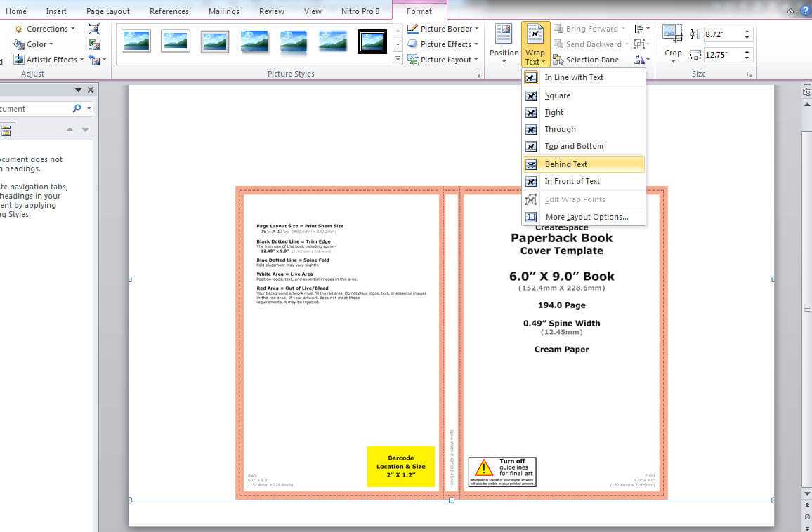This screenshot has width=812, height=532.
Task: Increase shape height with the up stepper arrow
Action: pyautogui.click(x=747, y=29)
